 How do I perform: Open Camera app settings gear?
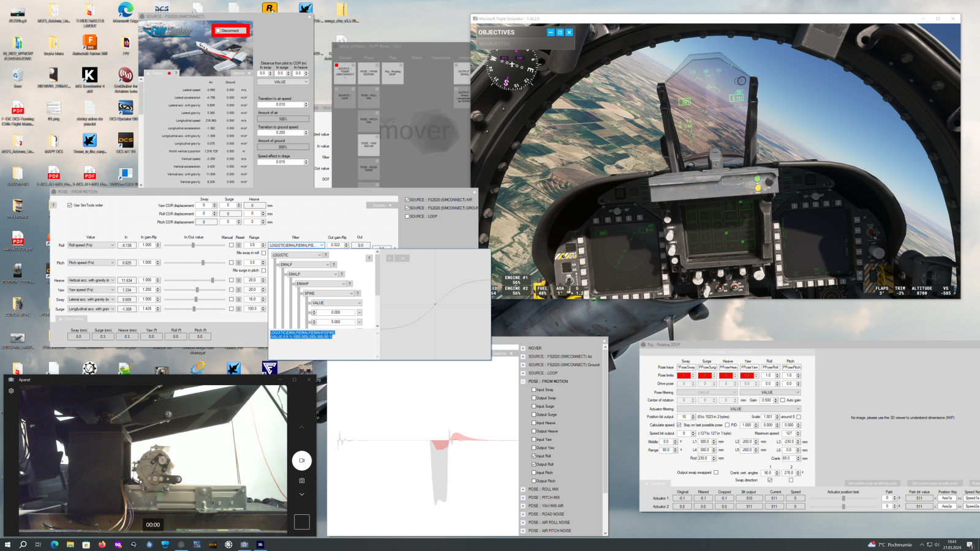tap(11, 390)
